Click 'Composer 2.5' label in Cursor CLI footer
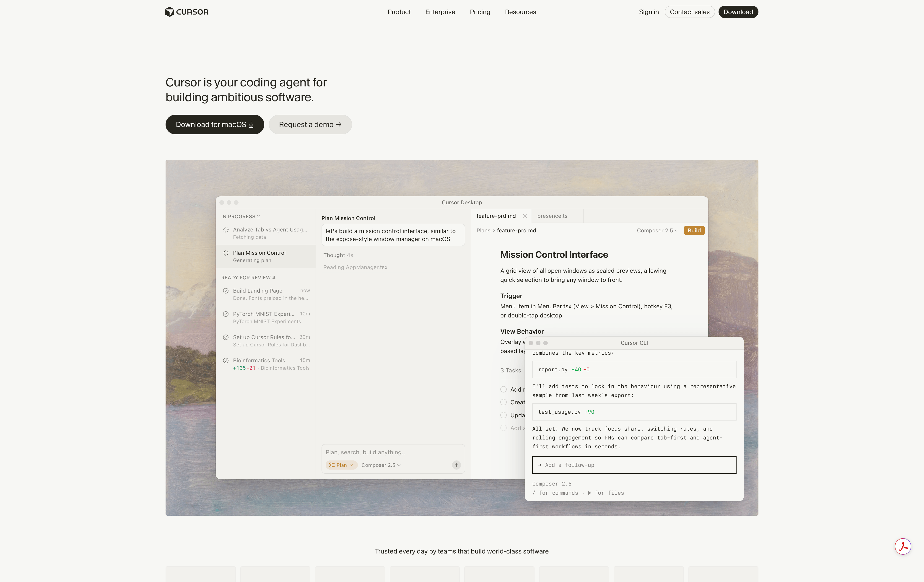The width and height of the screenshot is (924, 582). coord(552,484)
